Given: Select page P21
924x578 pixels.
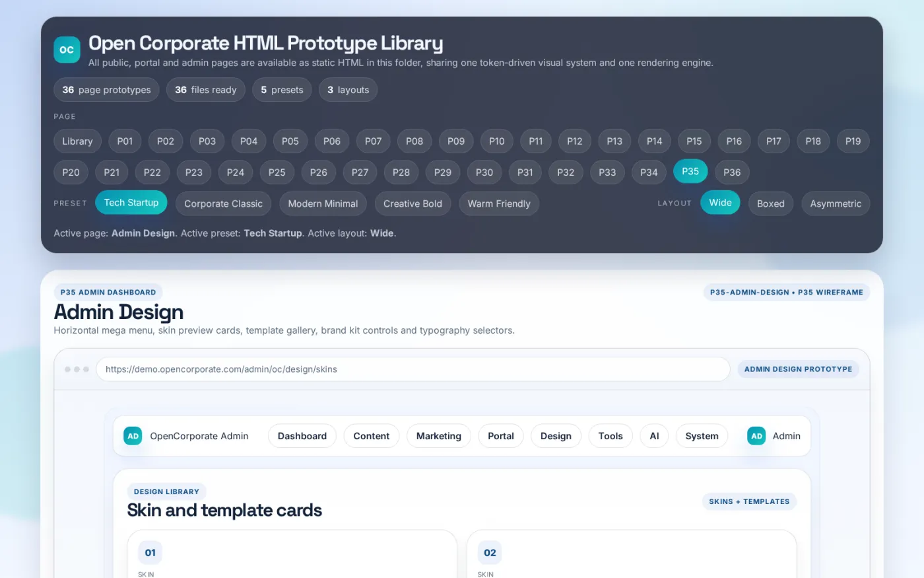Looking at the screenshot, I should pos(112,172).
